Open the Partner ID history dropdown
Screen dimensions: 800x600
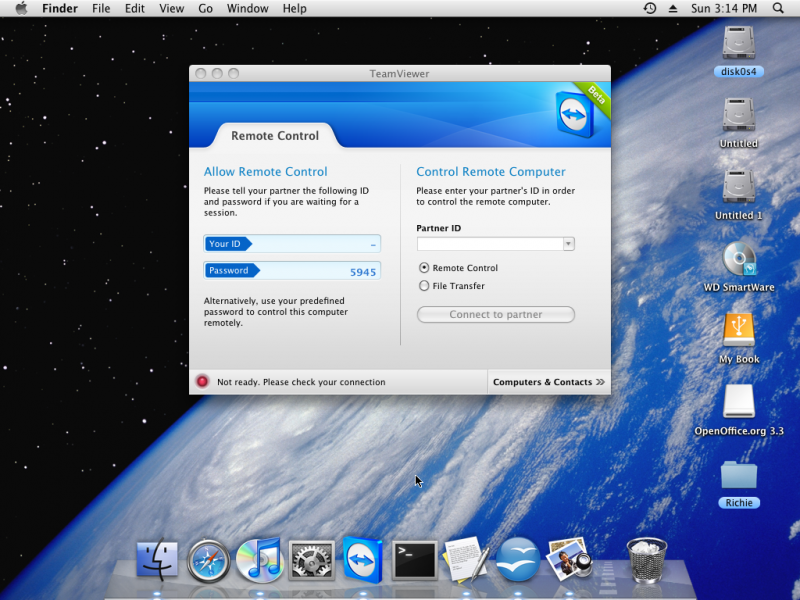pos(568,243)
